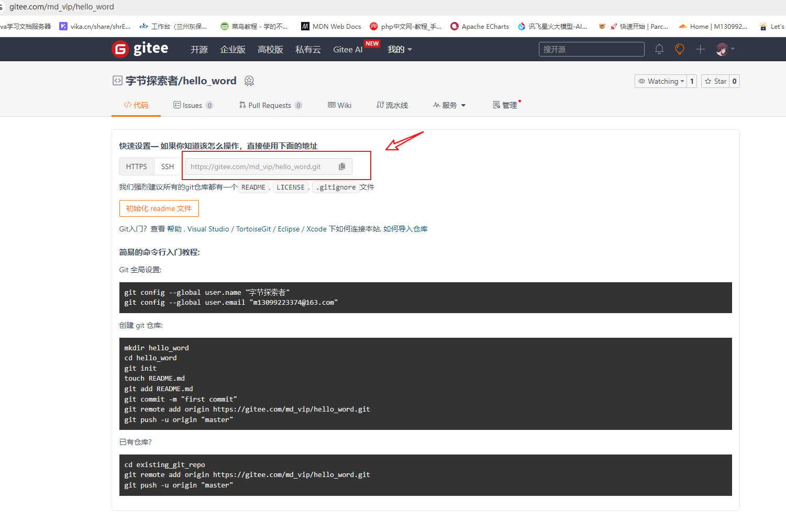Click the git config user.name line
The width and height of the screenshot is (786, 532).
pyautogui.click(x=207, y=292)
